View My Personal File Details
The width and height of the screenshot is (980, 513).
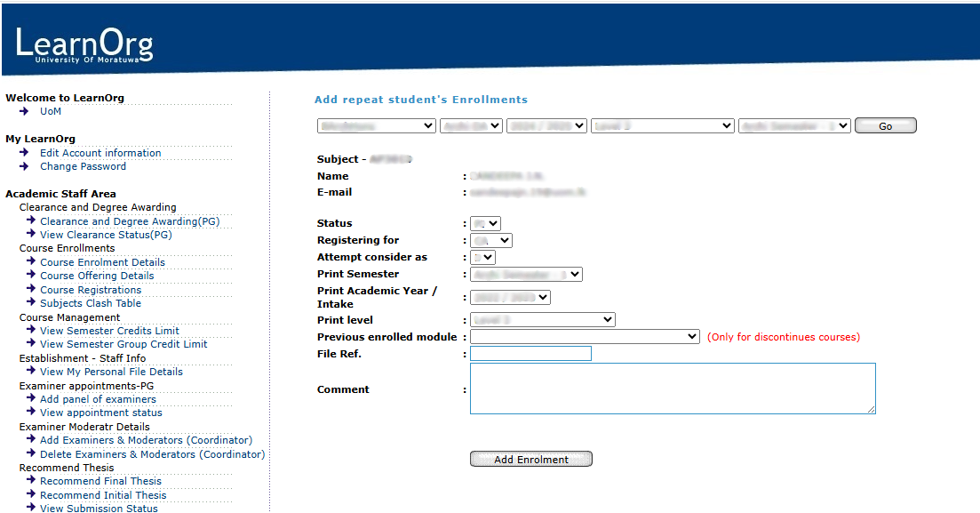[x=111, y=372]
